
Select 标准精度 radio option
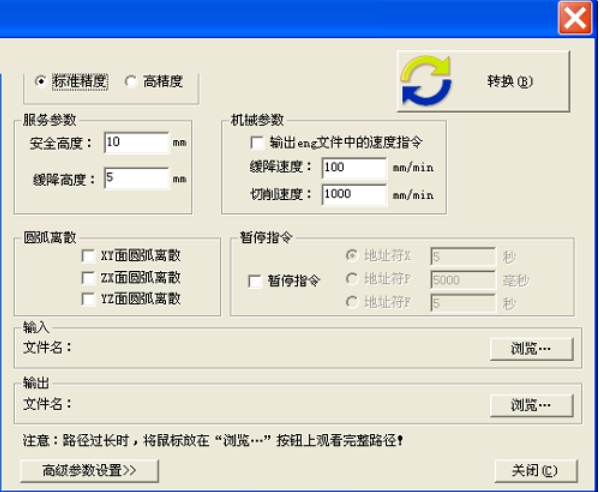coord(41,81)
